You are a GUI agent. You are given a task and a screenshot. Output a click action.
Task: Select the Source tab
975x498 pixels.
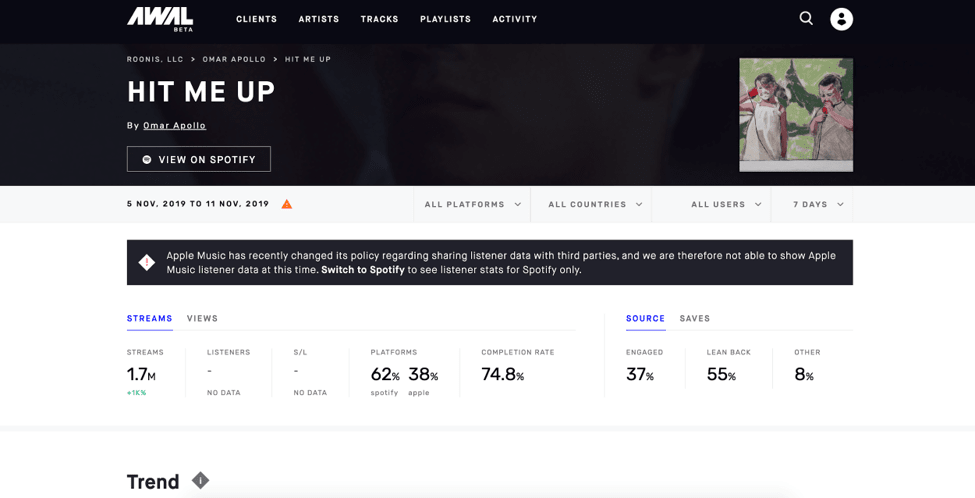(x=645, y=318)
